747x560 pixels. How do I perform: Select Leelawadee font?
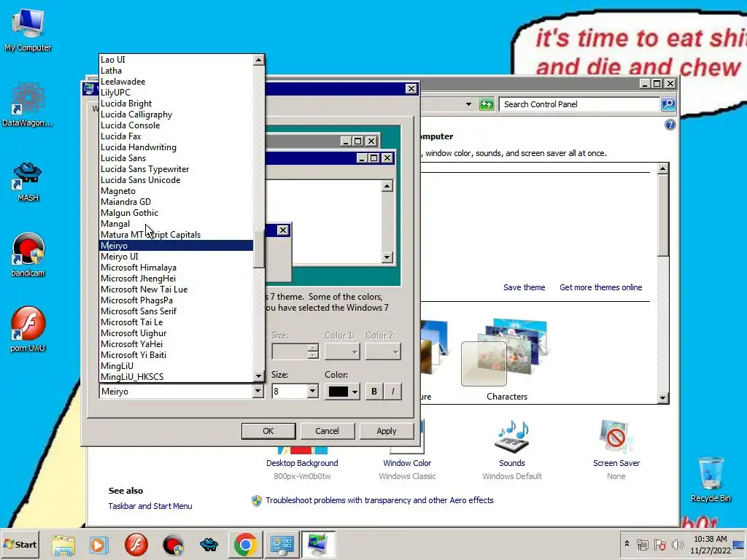tap(176, 82)
